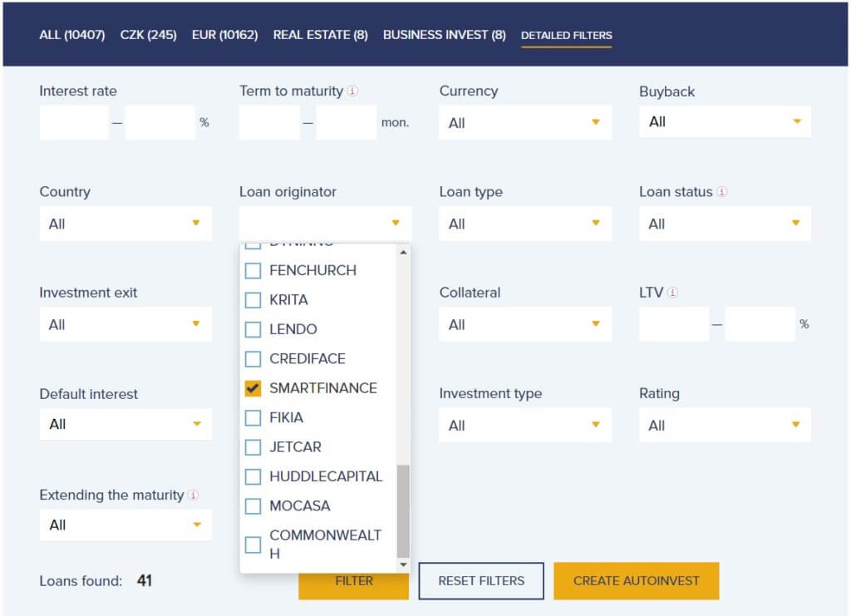This screenshot has height=616, width=851.
Task: Tick the HUDDLECAPITAL checkbox
Action: click(253, 477)
